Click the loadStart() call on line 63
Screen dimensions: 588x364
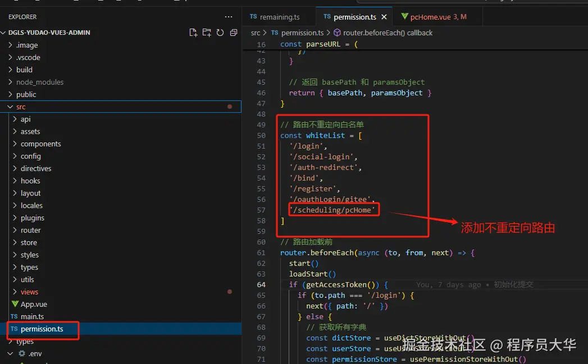312,274
